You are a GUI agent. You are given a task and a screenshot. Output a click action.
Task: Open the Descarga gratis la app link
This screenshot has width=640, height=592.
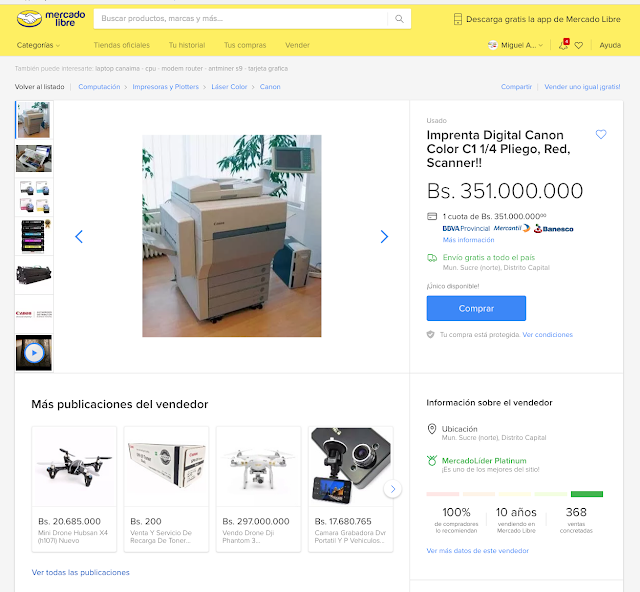pyautogui.click(x=543, y=19)
